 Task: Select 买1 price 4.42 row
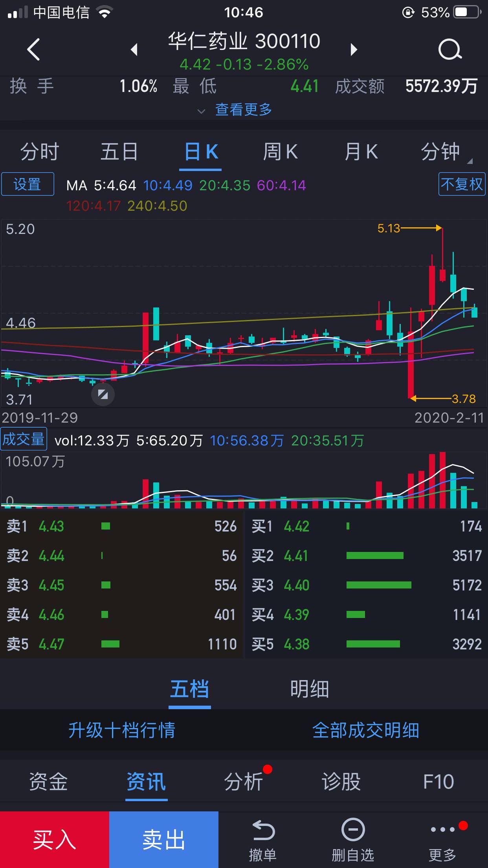tap(367, 526)
